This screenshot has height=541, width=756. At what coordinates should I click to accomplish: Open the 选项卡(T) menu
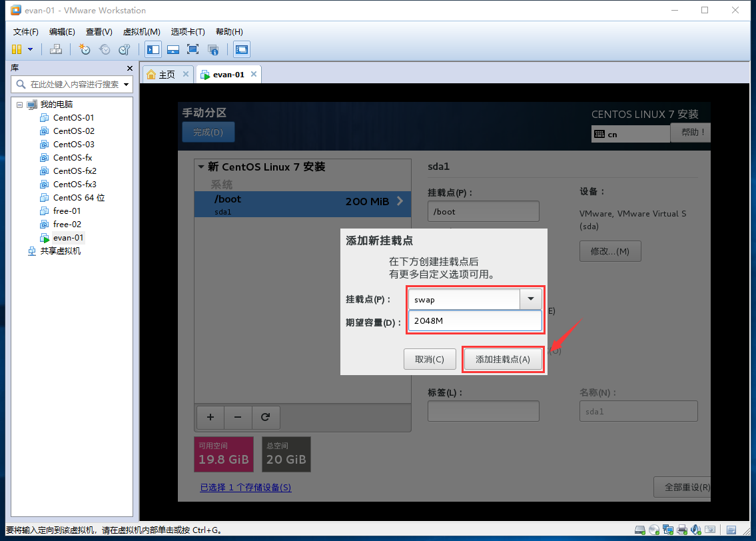(188, 32)
